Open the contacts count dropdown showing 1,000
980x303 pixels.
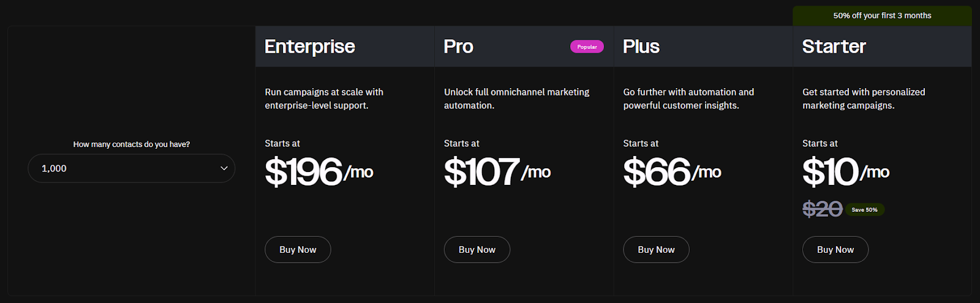(x=131, y=168)
